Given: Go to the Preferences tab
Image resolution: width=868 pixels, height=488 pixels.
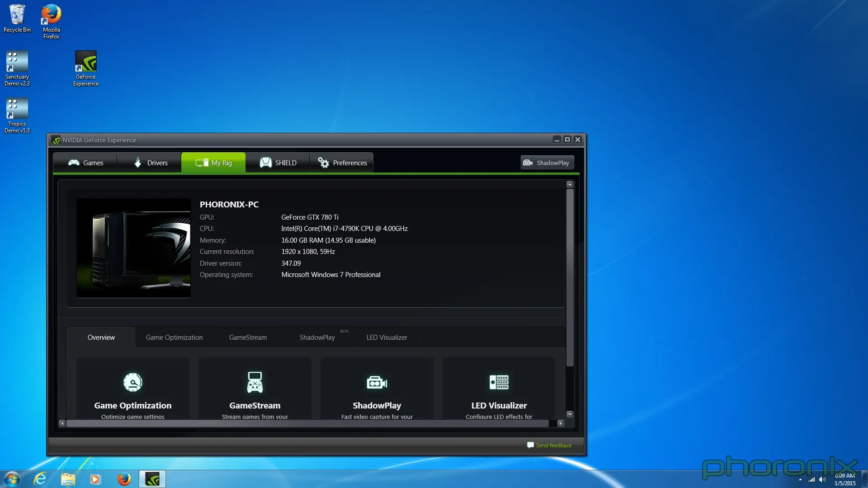Looking at the screenshot, I should [x=342, y=162].
